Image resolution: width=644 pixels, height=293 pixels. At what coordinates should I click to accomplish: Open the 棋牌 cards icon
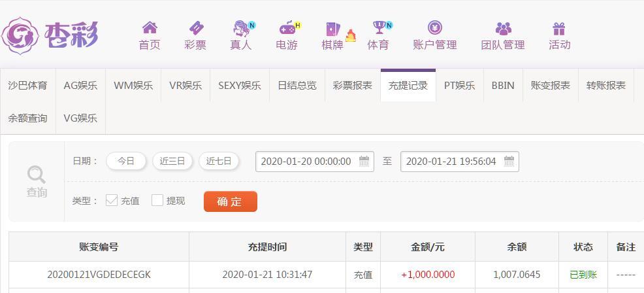pos(332,29)
